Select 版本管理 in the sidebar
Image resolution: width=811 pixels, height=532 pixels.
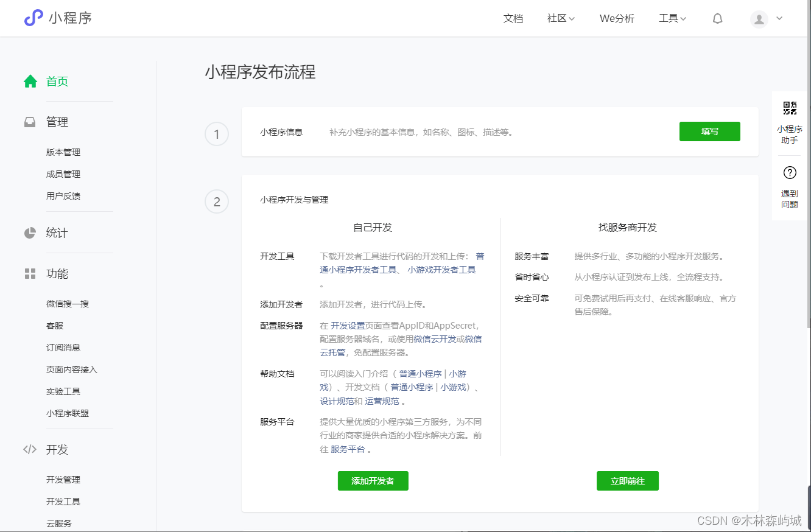63,152
